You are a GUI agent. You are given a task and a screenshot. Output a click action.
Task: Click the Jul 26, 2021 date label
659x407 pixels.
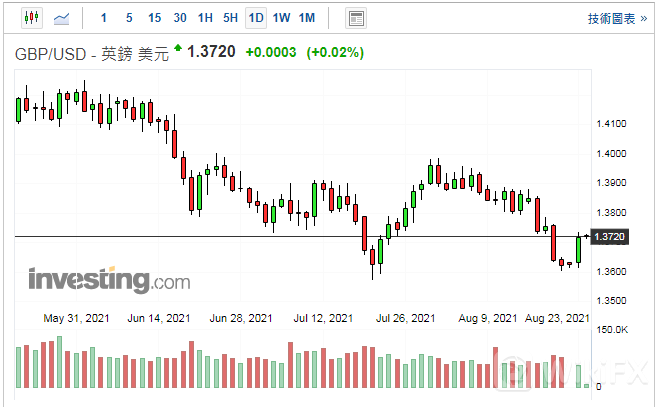tap(405, 318)
